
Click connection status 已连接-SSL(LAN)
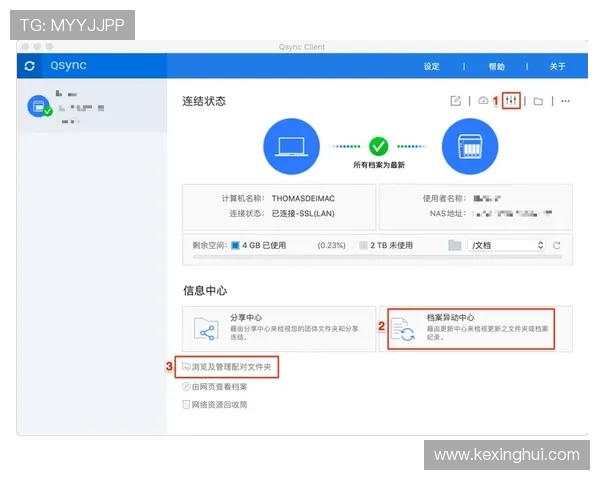click(x=303, y=214)
